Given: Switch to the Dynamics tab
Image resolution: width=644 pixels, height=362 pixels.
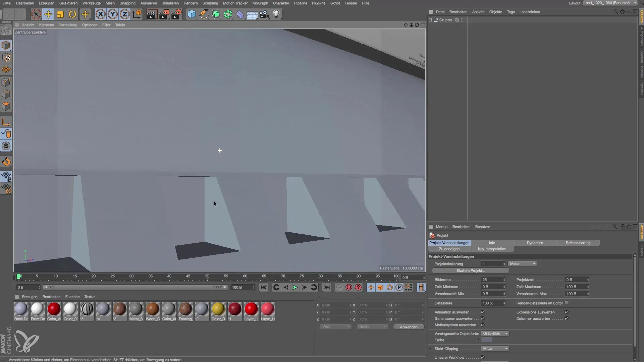Looking at the screenshot, I should (x=535, y=243).
